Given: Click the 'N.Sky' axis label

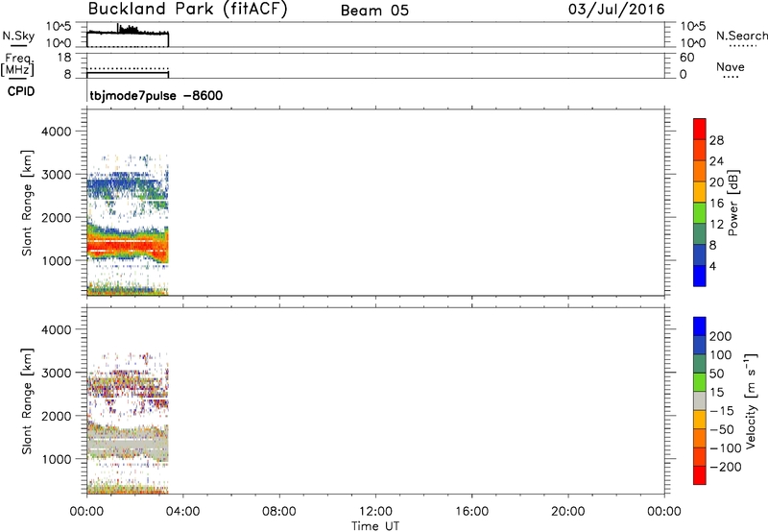Looking at the screenshot, I should click(18, 36).
